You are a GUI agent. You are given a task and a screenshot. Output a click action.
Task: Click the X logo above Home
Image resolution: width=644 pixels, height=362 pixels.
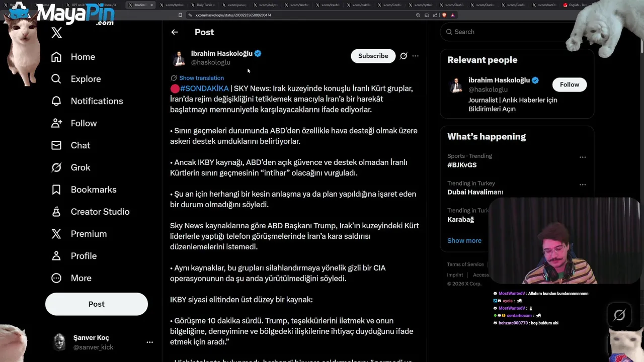[x=57, y=33]
